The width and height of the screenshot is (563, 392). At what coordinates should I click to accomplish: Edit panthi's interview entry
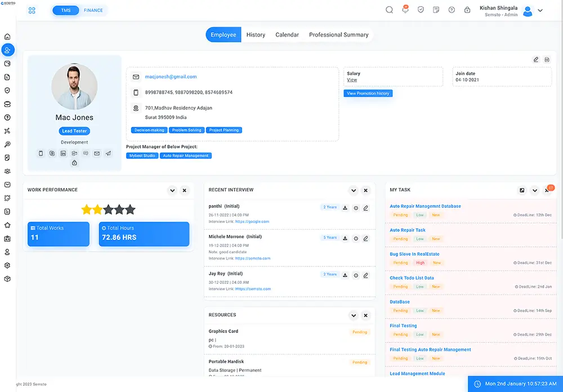point(365,208)
